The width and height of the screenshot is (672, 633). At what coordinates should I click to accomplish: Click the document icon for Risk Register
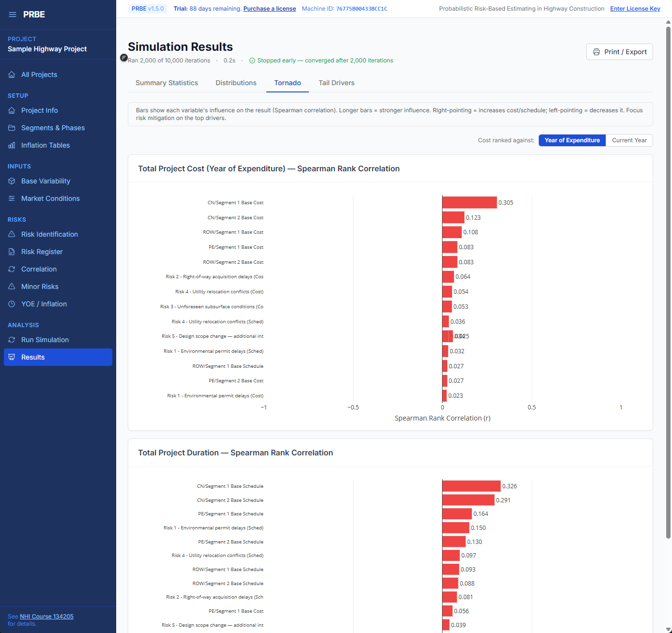pos(12,252)
